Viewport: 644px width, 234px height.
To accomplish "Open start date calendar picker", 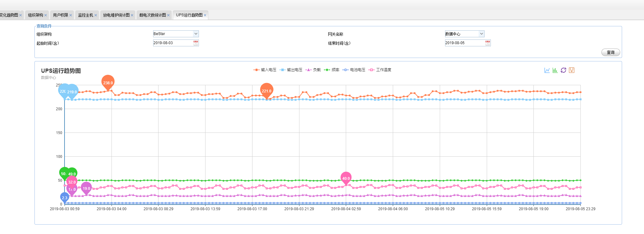I will pyautogui.click(x=196, y=43).
